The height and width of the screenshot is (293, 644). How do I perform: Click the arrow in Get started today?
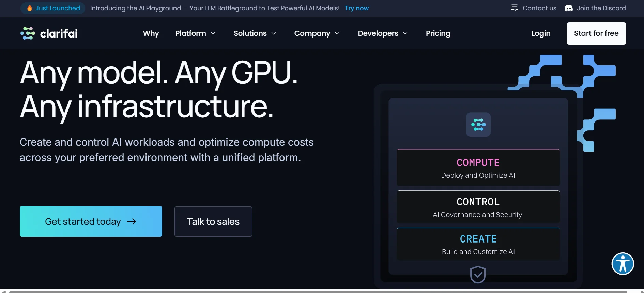coord(132,221)
